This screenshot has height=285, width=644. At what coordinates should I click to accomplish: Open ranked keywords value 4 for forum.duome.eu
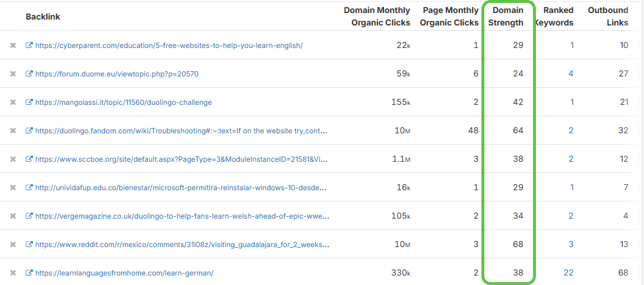571,74
